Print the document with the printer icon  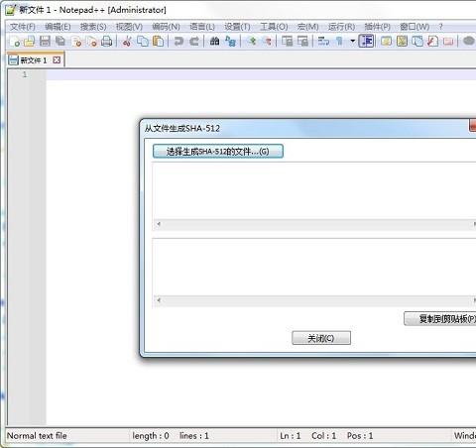106,42
